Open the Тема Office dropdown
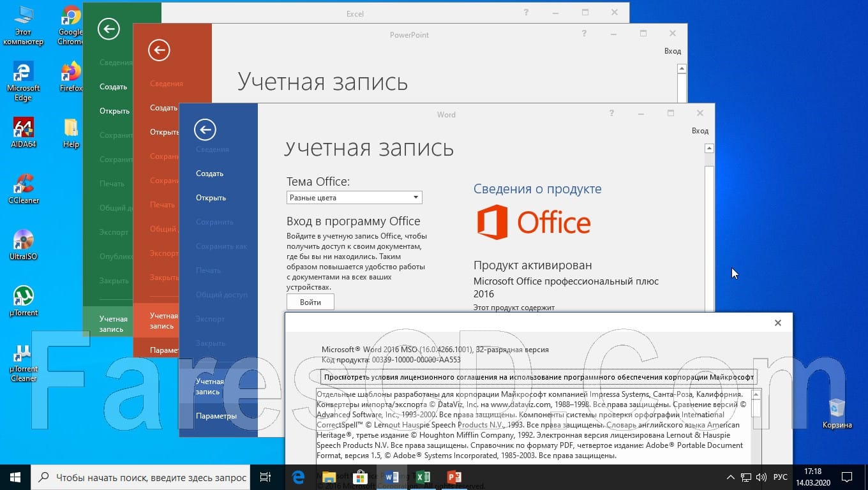Screen dimensions: 868x490 pos(354,198)
